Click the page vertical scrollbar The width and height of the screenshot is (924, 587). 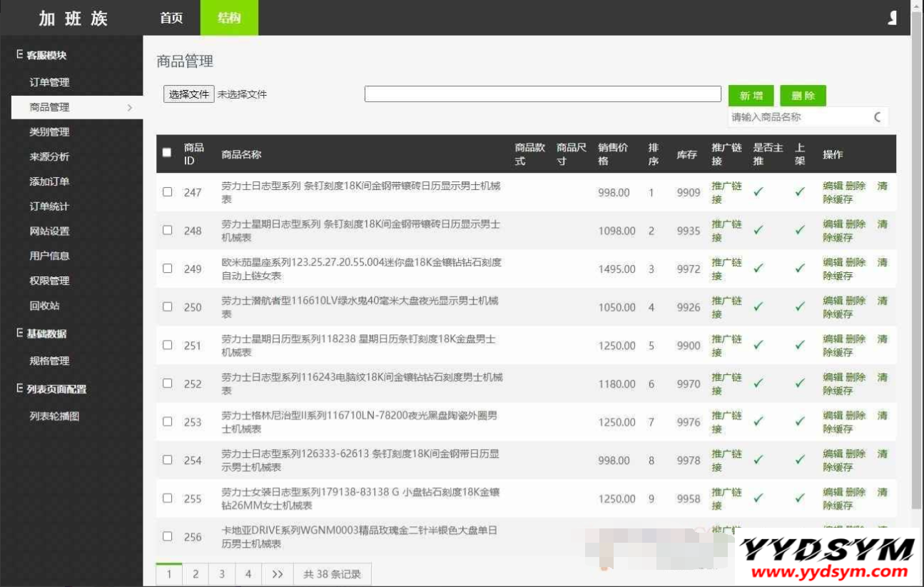click(x=917, y=286)
